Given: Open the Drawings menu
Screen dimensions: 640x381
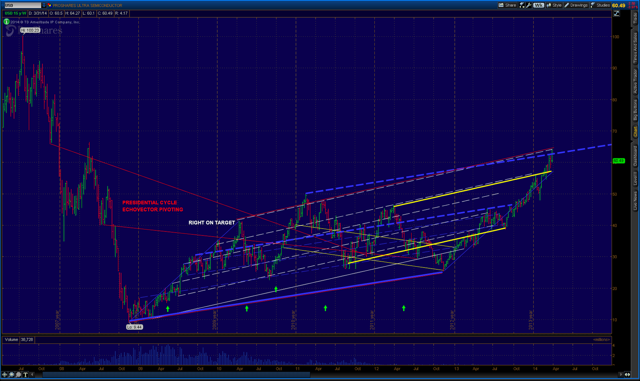Looking at the screenshot, I should [x=576, y=5].
